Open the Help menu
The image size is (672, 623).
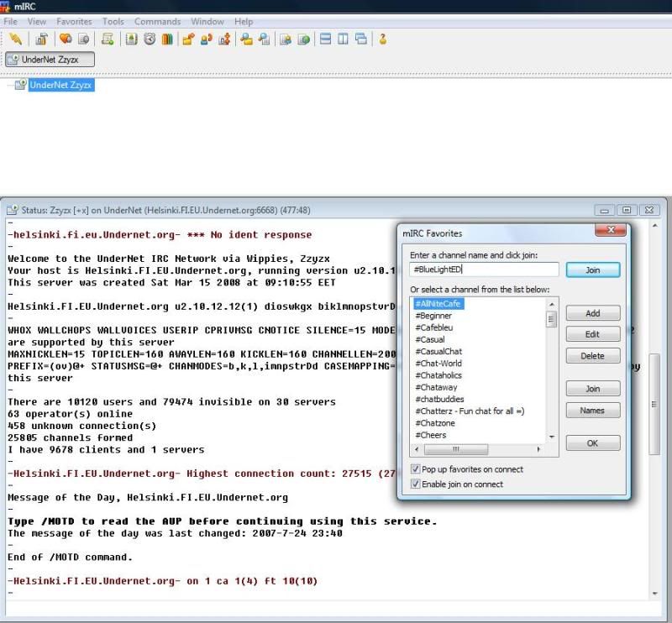coord(244,22)
